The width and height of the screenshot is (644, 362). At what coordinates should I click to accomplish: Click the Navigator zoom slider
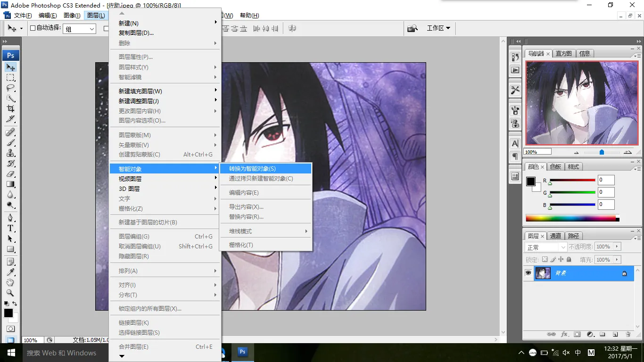click(x=602, y=152)
